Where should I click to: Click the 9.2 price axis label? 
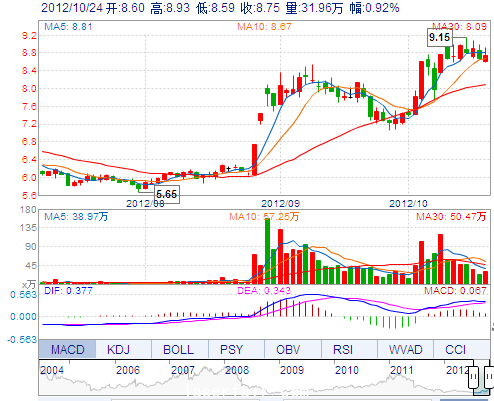coord(29,35)
